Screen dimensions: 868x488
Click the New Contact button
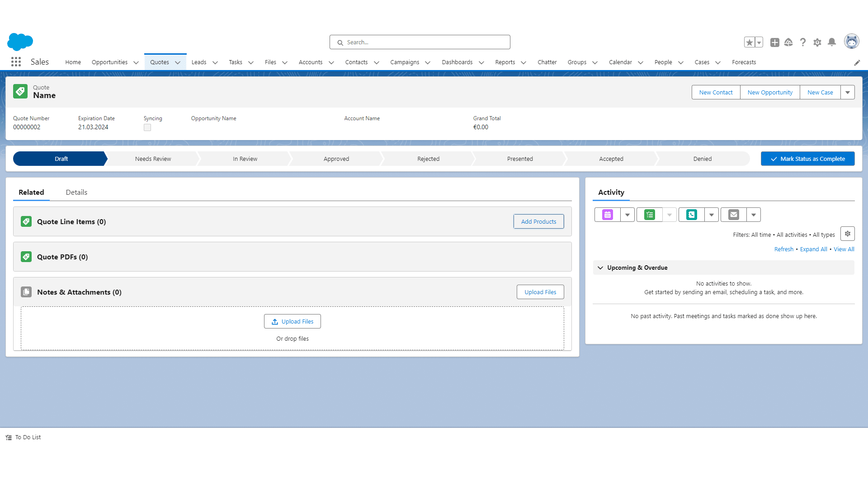tap(716, 92)
